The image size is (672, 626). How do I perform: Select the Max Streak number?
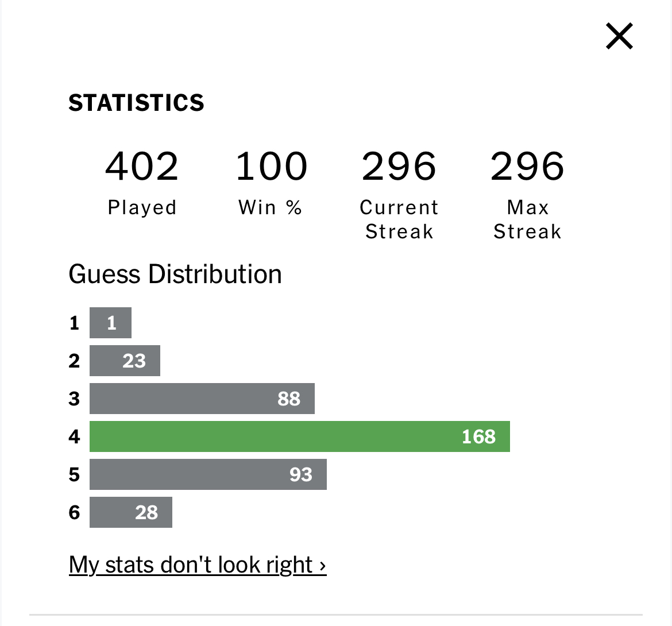click(527, 166)
